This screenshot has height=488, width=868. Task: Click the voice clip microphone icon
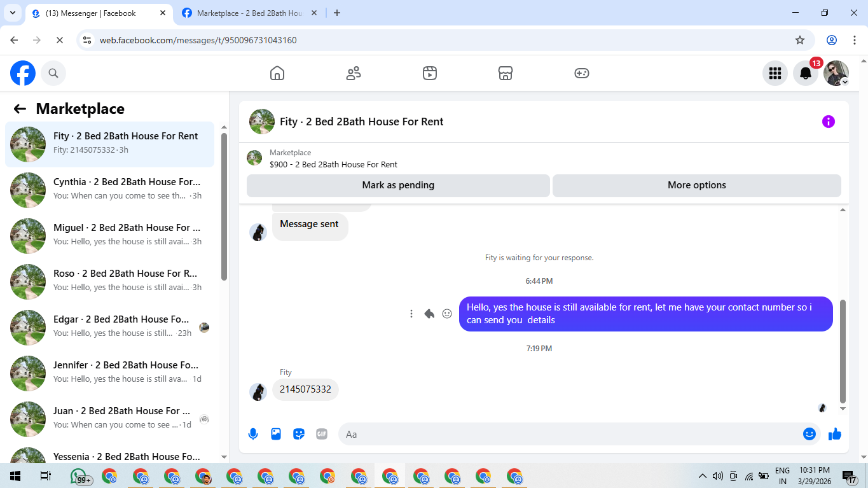tap(253, 434)
